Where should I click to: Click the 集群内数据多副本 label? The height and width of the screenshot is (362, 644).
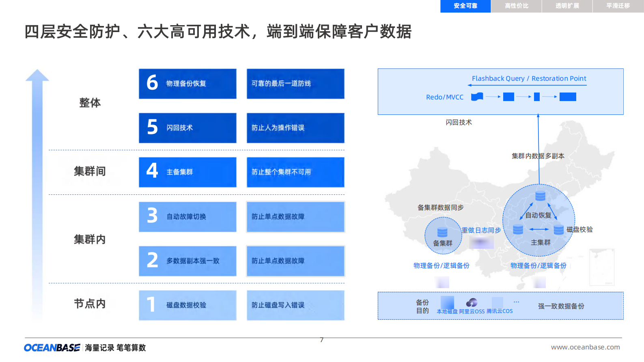coord(538,156)
